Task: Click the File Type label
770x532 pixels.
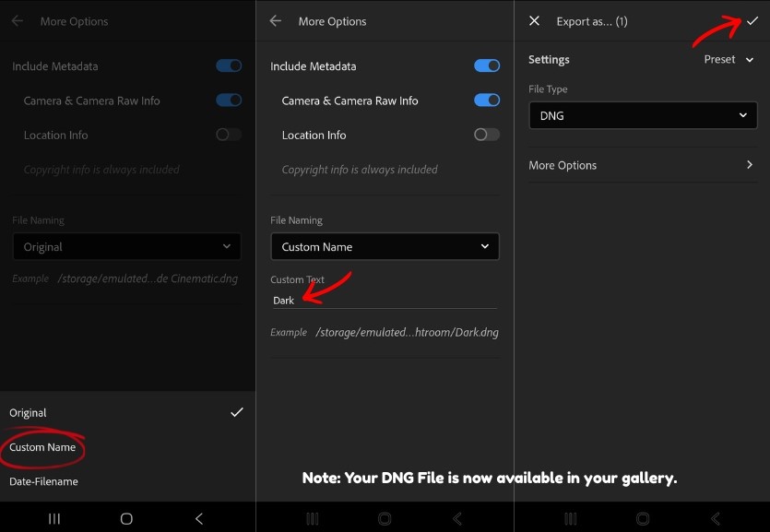Action: click(x=548, y=89)
